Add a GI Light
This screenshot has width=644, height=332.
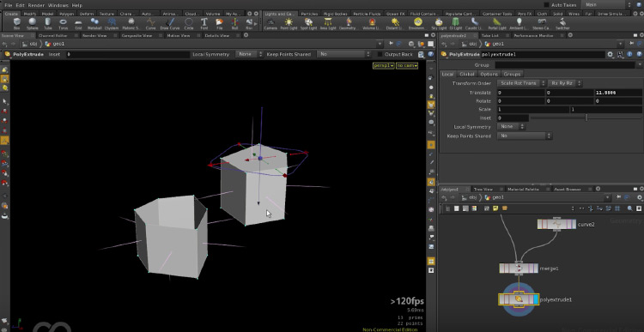(456, 24)
